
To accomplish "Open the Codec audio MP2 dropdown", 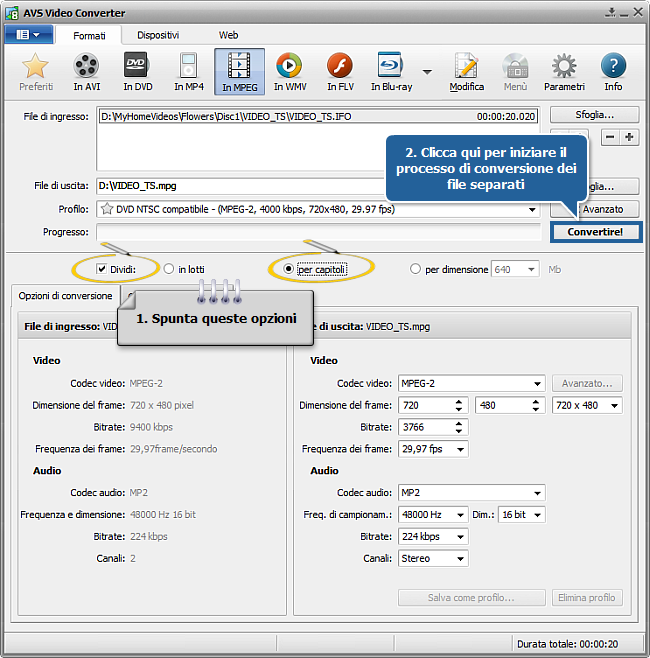I will pos(538,493).
